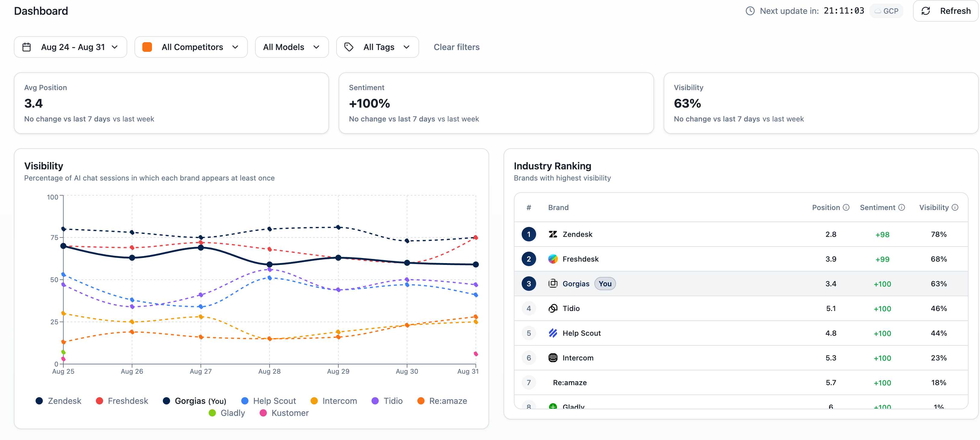Click the Zendesk logo in ranking table
Image resolution: width=980 pixels, height=440 pixels.
(553, 234)
